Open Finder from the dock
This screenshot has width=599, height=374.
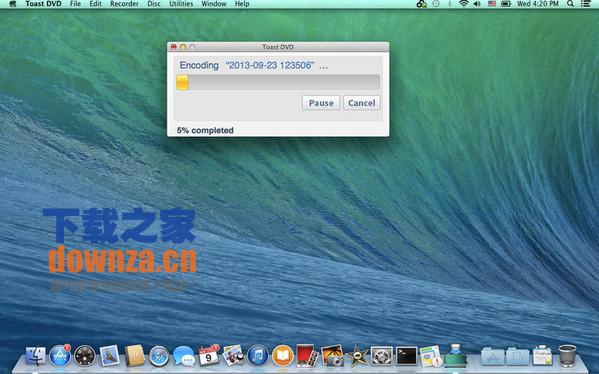(x=36, y=356)
